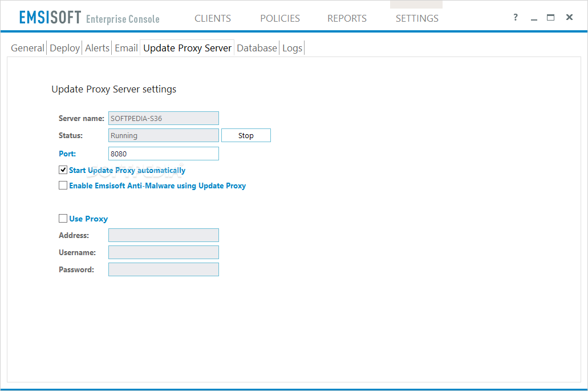Viewport: 588px width, 391px height.
Task: Click the proxy Password field
Action: 164,269
